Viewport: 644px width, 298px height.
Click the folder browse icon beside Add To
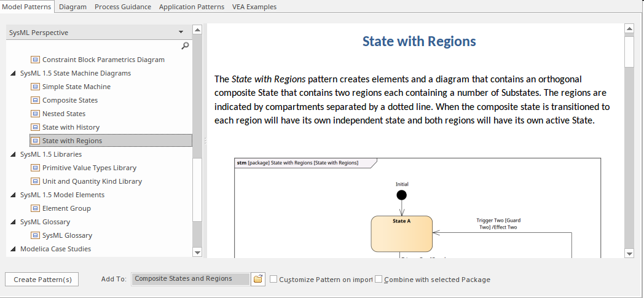coord(258,279)
